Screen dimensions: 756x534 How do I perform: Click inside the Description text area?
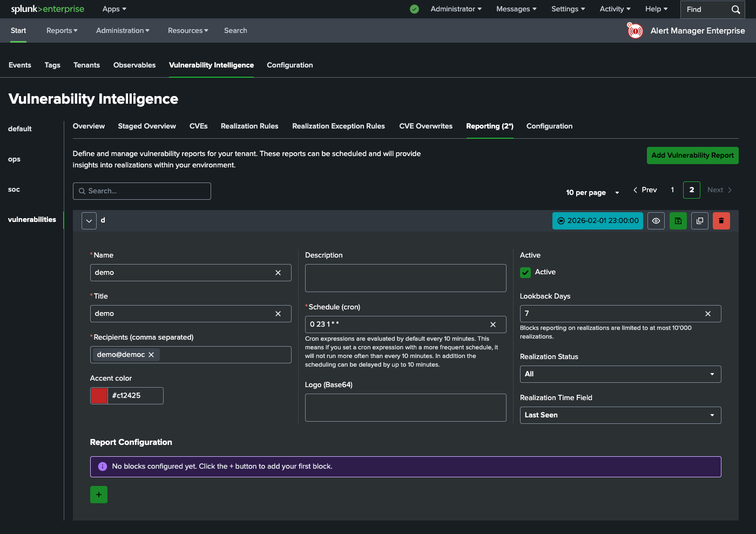click(x=405, y=278)
